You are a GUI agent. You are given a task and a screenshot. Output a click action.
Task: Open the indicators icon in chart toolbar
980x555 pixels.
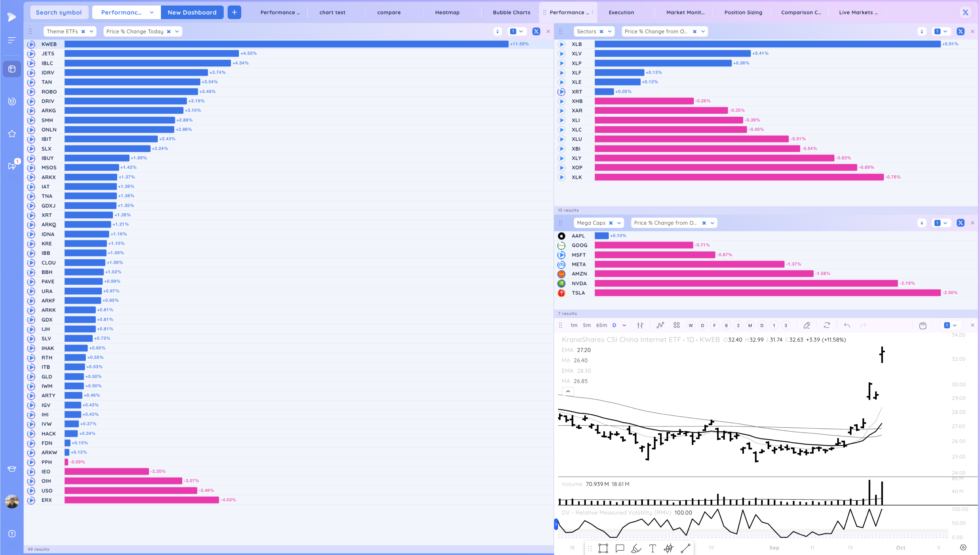(x=660, y=325)
